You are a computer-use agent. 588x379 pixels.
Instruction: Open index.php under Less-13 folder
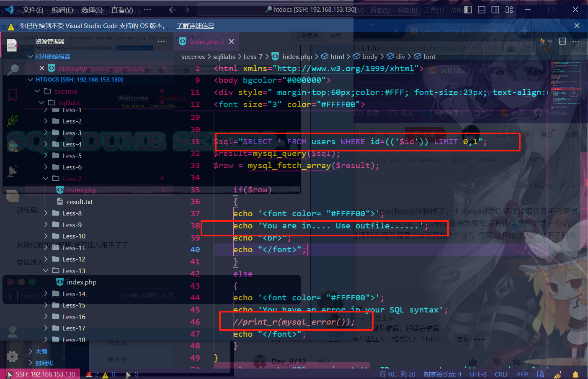81,282
